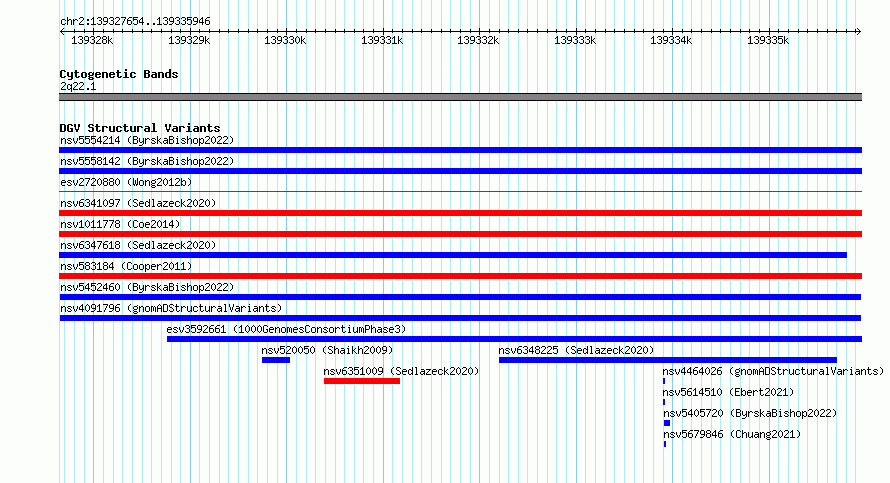This screenshot has height=483, width=890.
Task: Open nsv6351009 (Sedlazeck2020) label
Action: tap(401, 371)
